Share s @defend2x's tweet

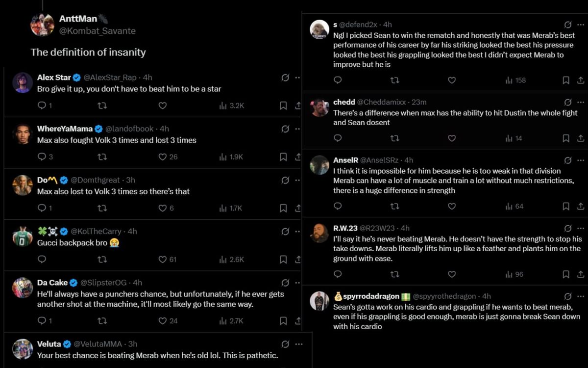[x=581, y=80]
